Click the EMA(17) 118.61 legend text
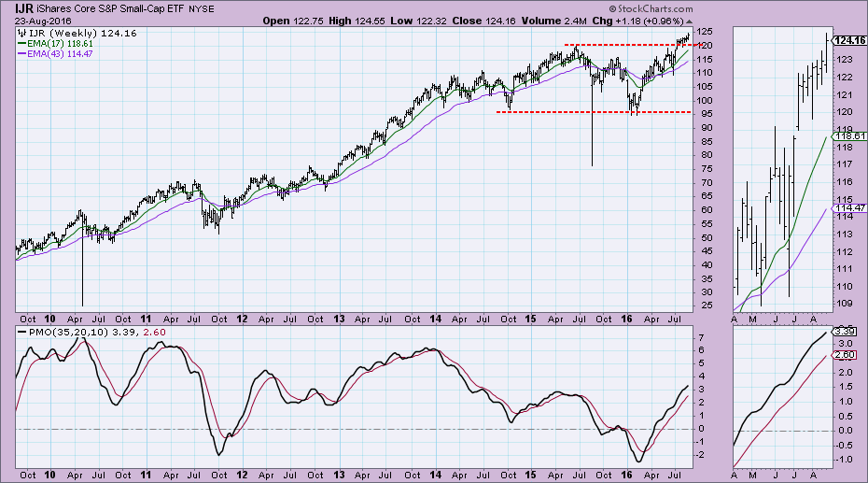 60,43
